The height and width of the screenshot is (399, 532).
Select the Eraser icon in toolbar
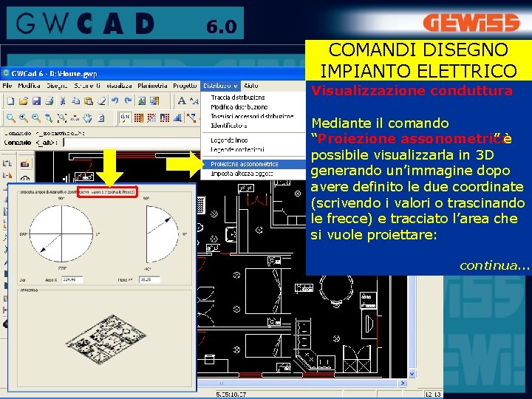tap(101, 100)
